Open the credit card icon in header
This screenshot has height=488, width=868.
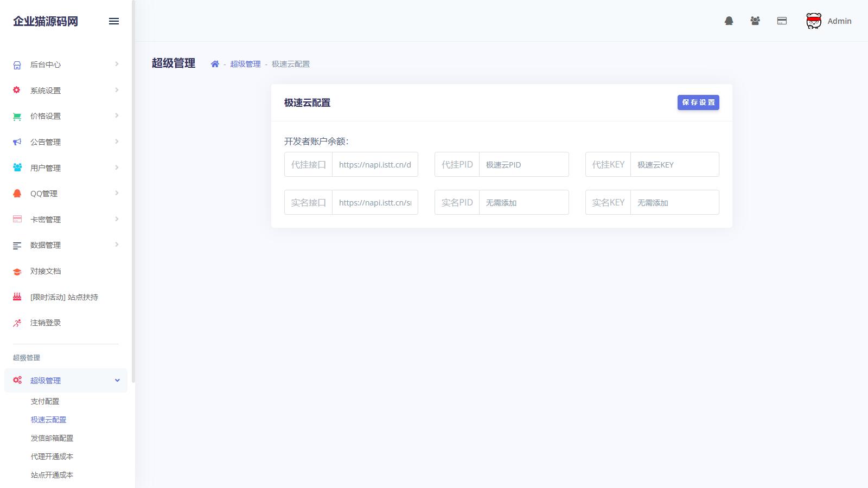click(782, 21)
